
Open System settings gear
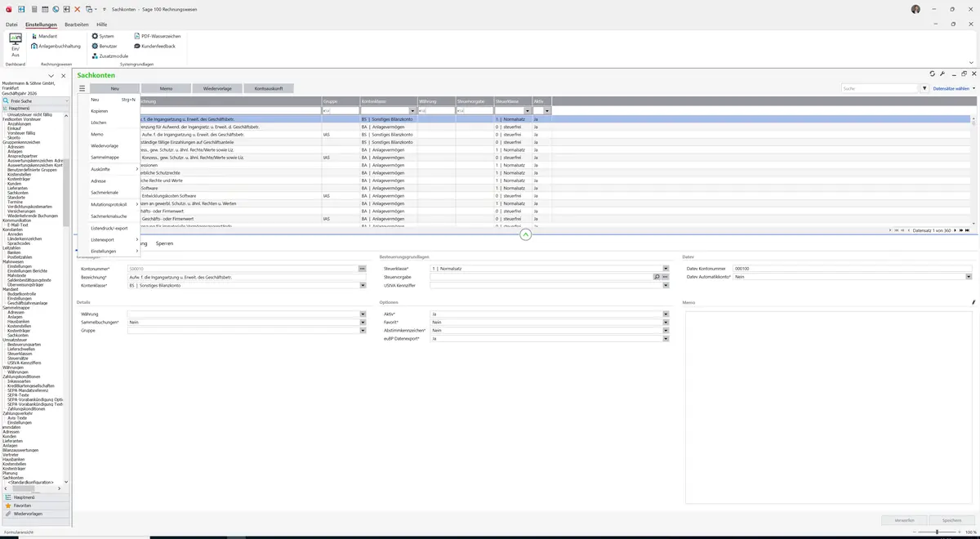[x=103, y=36]
